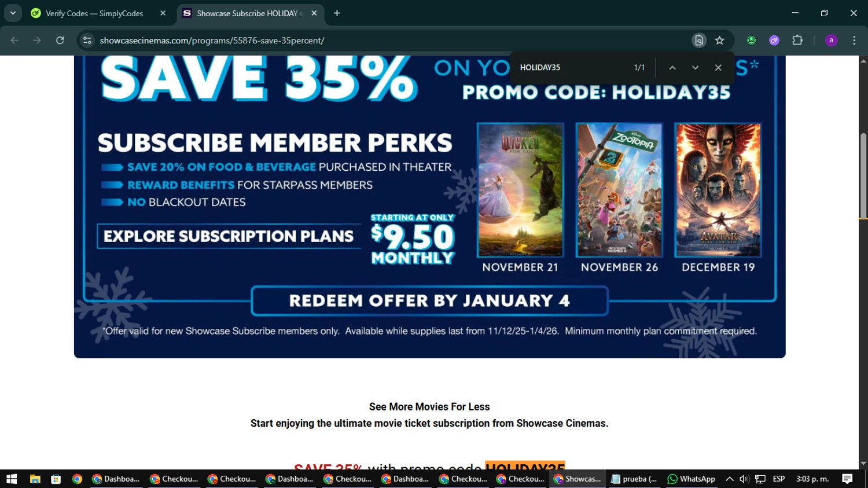
Task: Reload the Showcase Cinemas page
Action: click(60, 41)
